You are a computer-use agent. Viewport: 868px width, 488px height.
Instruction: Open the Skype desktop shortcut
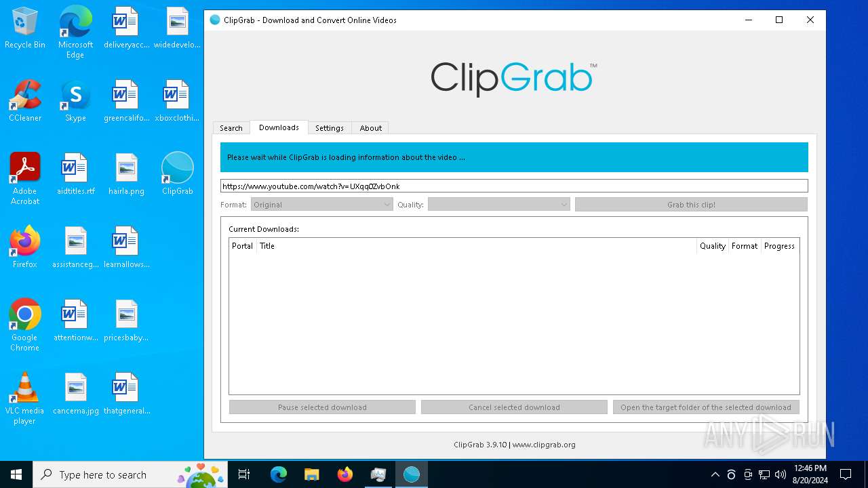[75, 101]
